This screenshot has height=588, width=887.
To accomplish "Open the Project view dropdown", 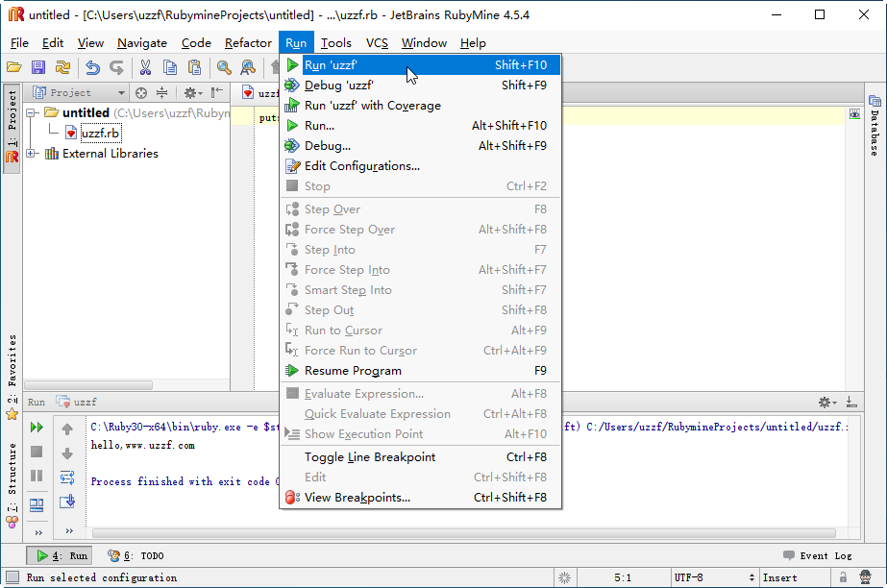I will (79, 93).
